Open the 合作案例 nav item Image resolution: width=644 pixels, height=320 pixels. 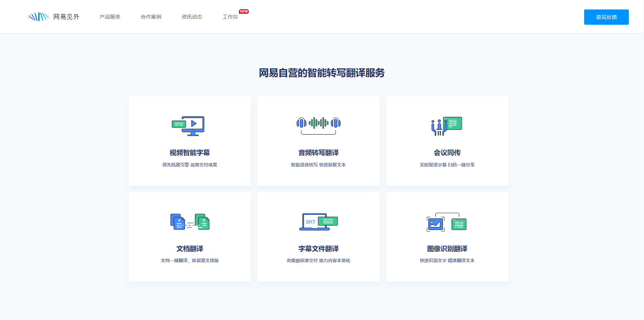pos(151,17)
